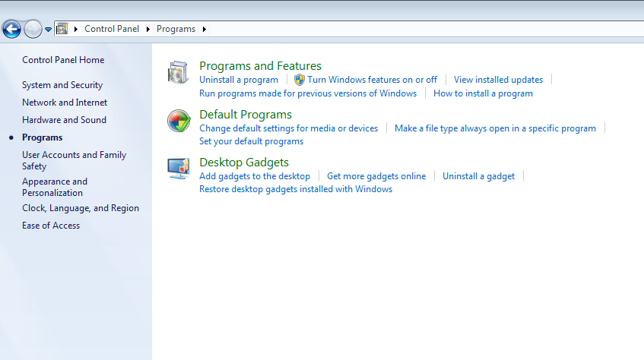Expand the arrow after Programs breadcrumb
Image resolution: width=644 pixels, height=360 pixels.
click(204, 29)
